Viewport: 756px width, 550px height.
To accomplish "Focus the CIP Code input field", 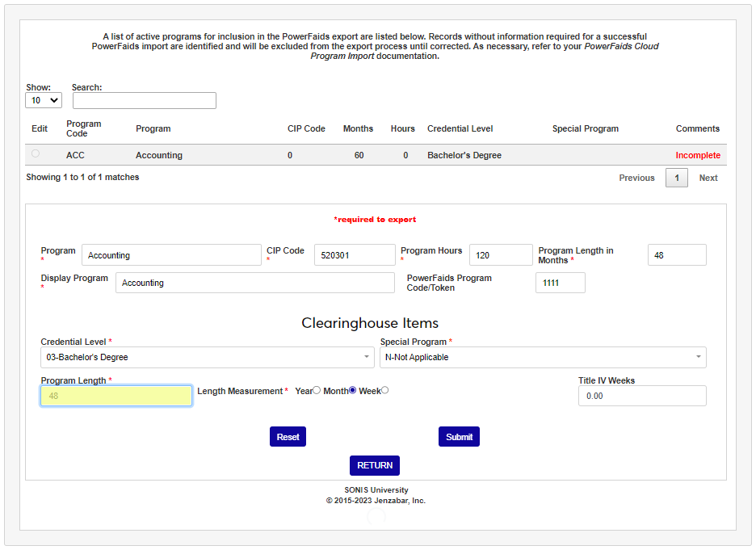I will point(355,255).
